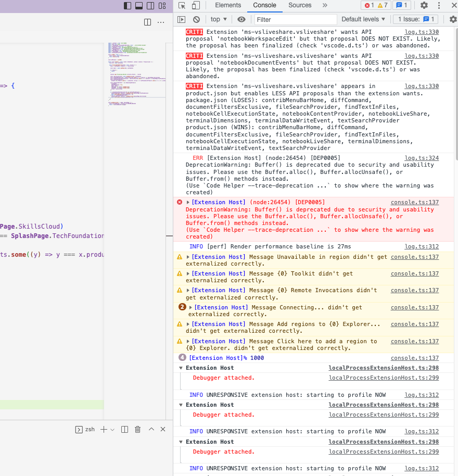
Task: Open the log.ts:324 source link
Action: point(422,158)
